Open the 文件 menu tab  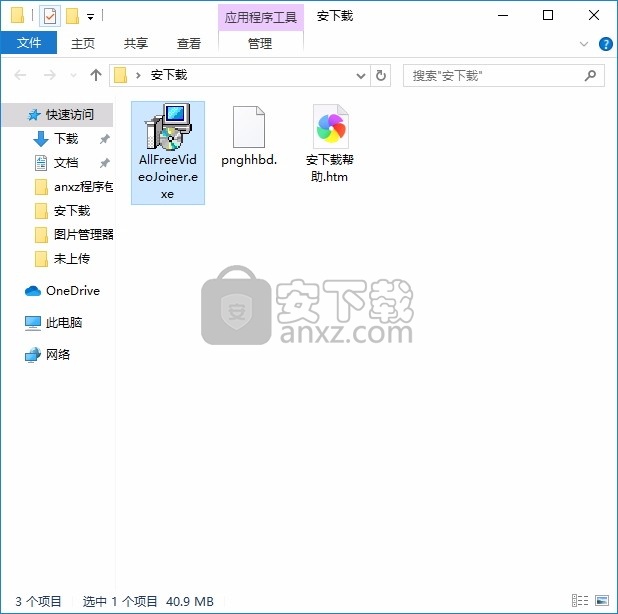click(29, 43)
